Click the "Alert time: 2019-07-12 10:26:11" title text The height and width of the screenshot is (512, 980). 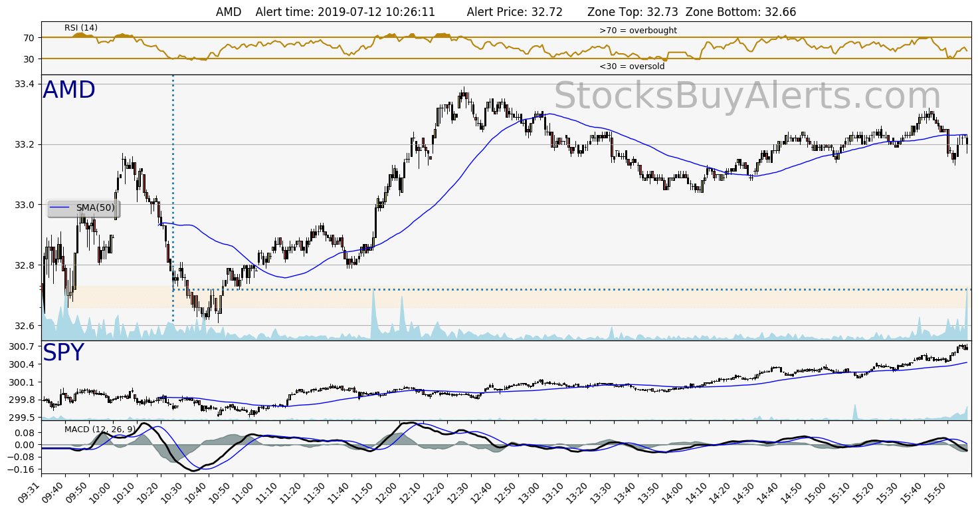pos(345,12)
